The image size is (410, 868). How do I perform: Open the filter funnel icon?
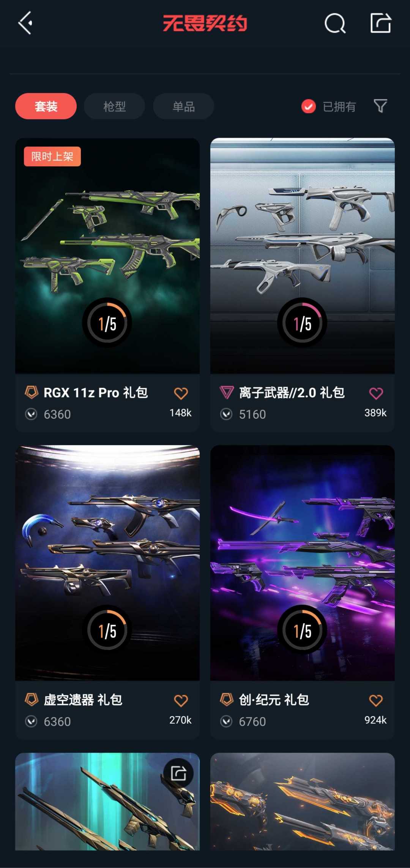(x=380, y=106)
